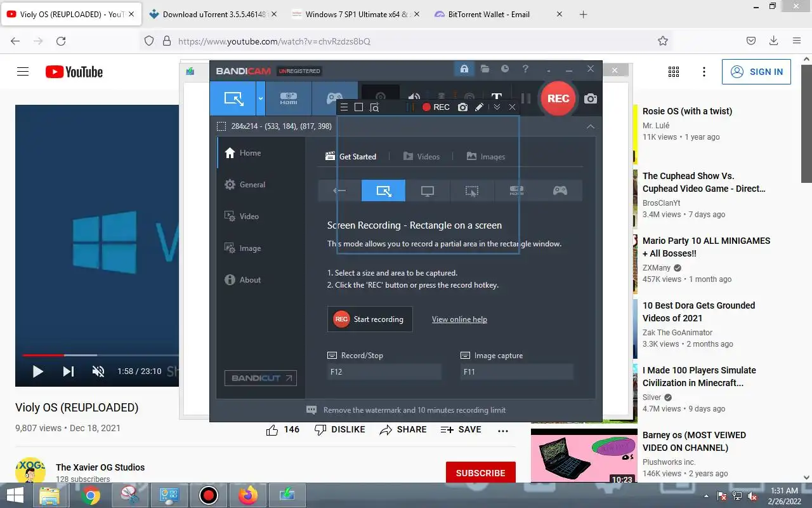This screenshot has width=812, height=508.
Task: Play the YouTube video
Action: 37,371
